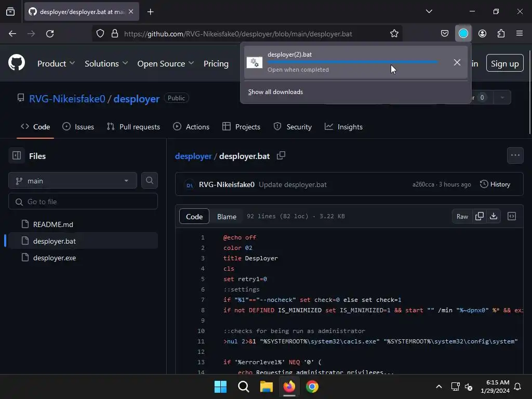Click the Pricing link
This screenshot has width=532, height=399.
pos(216,63)
